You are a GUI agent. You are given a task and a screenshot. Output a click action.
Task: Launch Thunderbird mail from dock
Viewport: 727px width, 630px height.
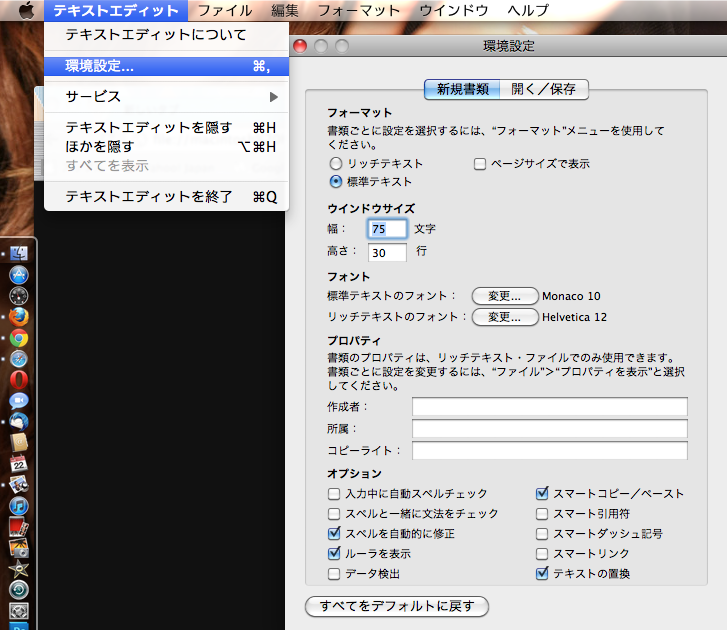19,421
